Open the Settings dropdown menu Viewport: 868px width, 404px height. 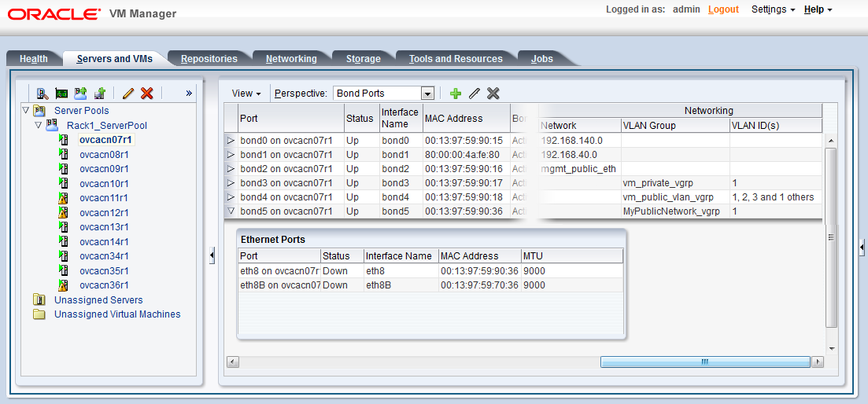tap(774, 9)
